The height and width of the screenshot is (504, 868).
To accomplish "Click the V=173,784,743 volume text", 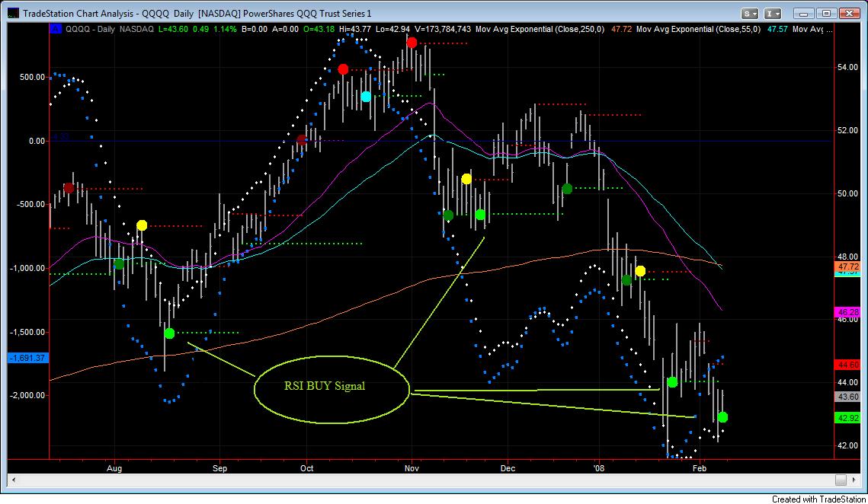I will 443,29.
